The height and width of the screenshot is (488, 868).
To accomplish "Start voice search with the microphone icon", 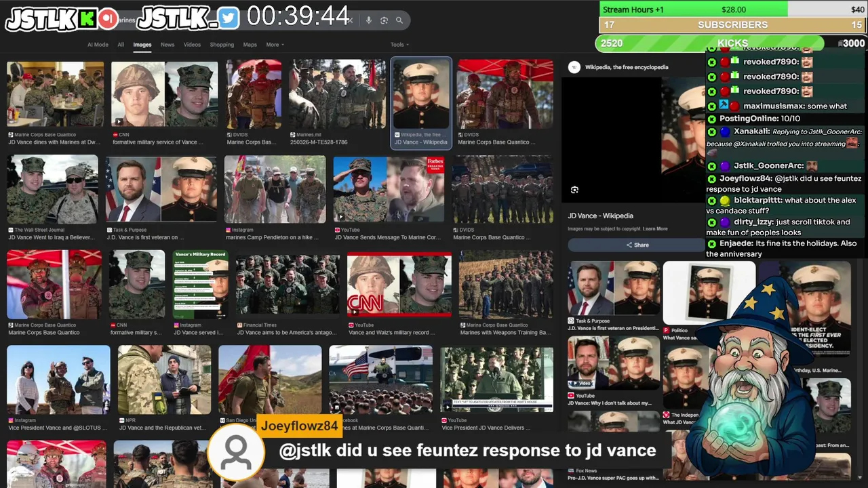I will pyautogui.click(x=369, y=20).
